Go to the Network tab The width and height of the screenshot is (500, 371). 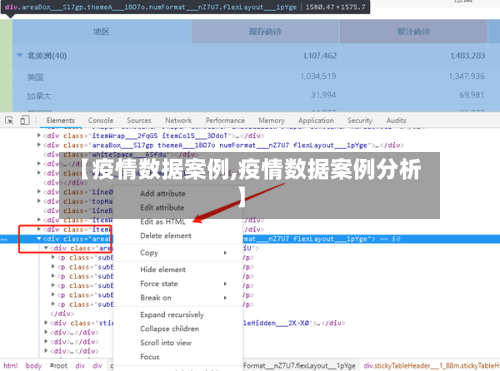(x=179, y=120)
